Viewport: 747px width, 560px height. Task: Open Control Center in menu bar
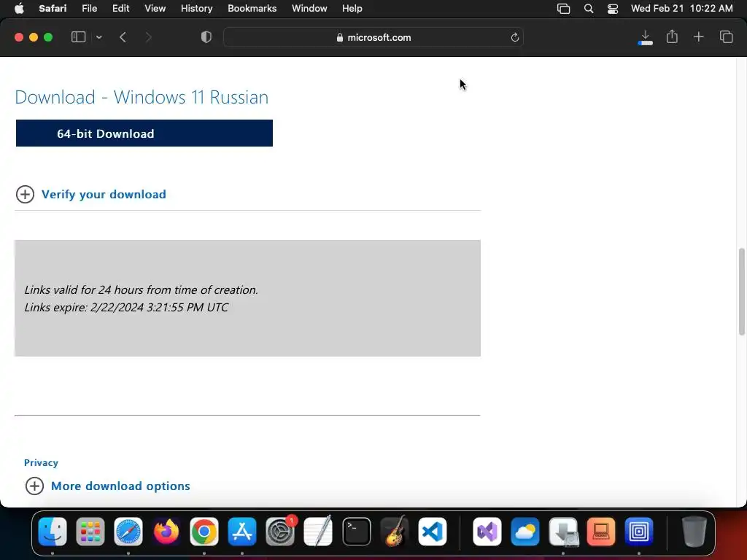coord(613,9)
